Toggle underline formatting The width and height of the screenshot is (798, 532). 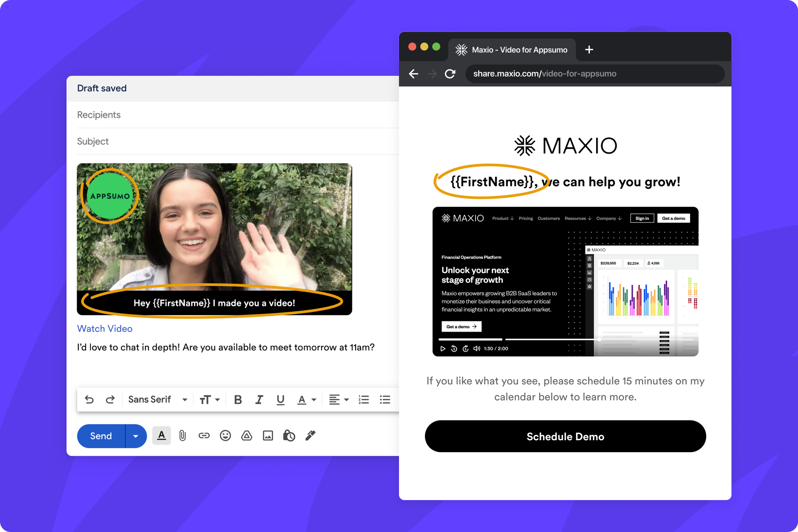280,400
